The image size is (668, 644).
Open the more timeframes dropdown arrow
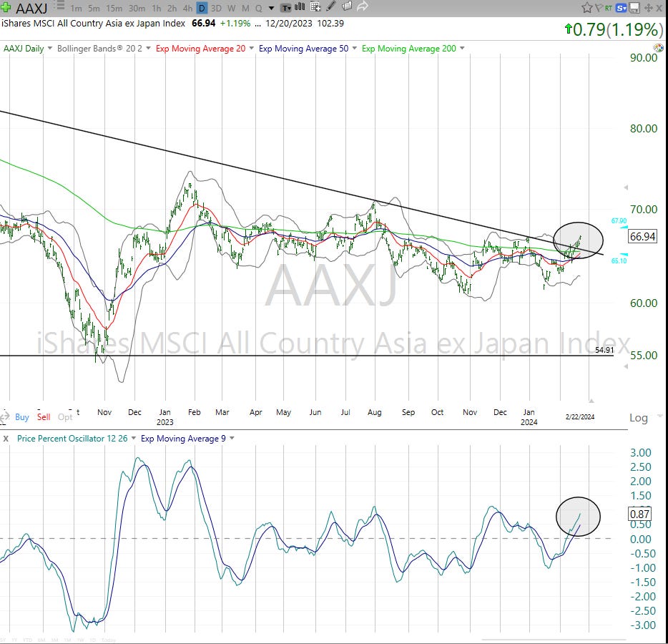click(x=271, y=8)
